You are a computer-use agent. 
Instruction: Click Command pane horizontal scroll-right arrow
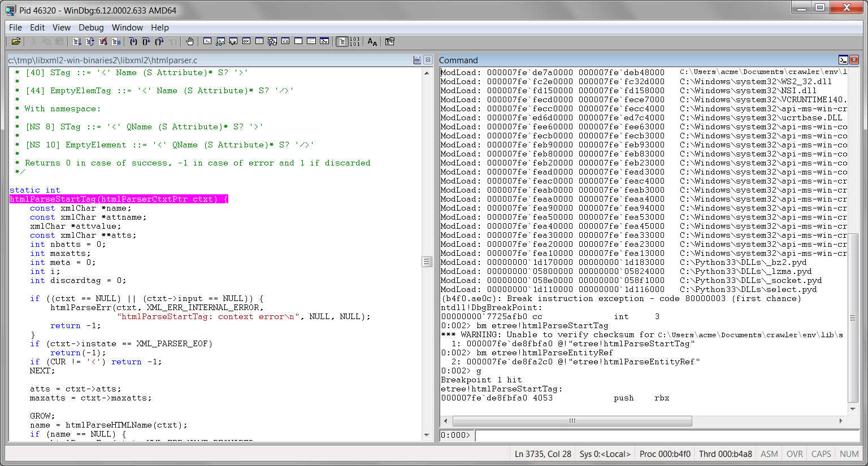tap(841, 421)
